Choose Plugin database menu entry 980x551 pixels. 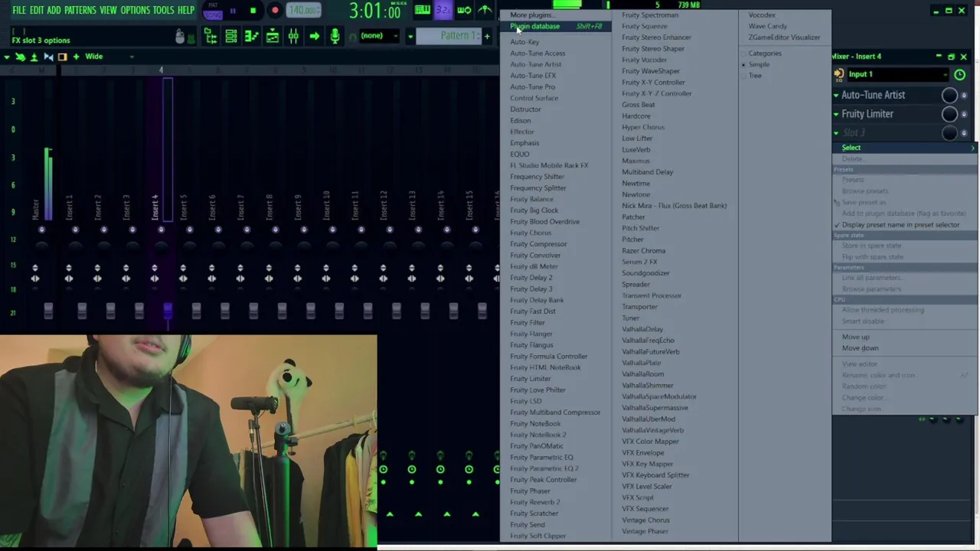point(556,26)
